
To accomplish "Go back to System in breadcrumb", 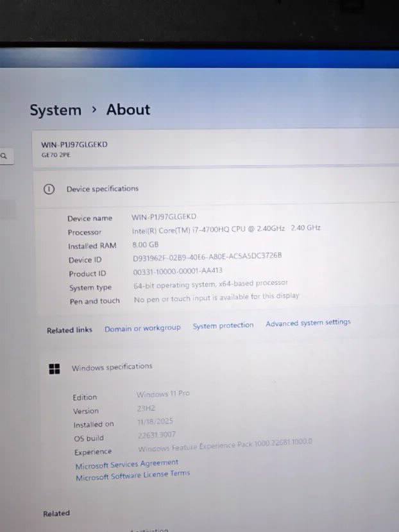I will [56, 110].
